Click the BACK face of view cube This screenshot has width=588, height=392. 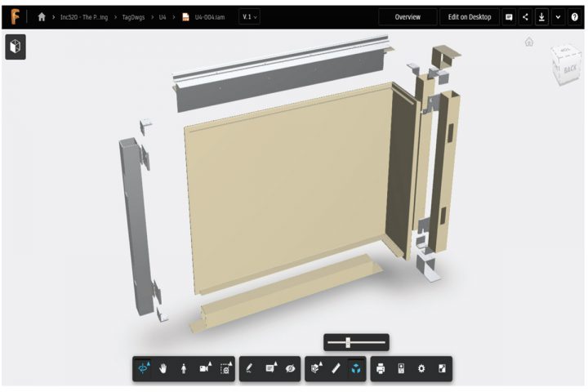(568, 69)
